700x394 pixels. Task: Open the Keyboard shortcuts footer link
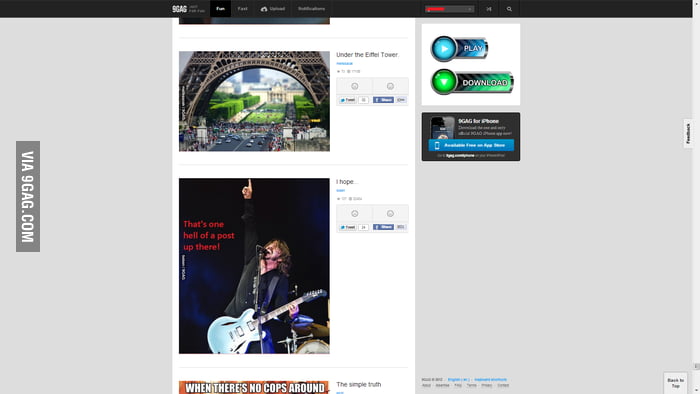[x=490, y=380]
